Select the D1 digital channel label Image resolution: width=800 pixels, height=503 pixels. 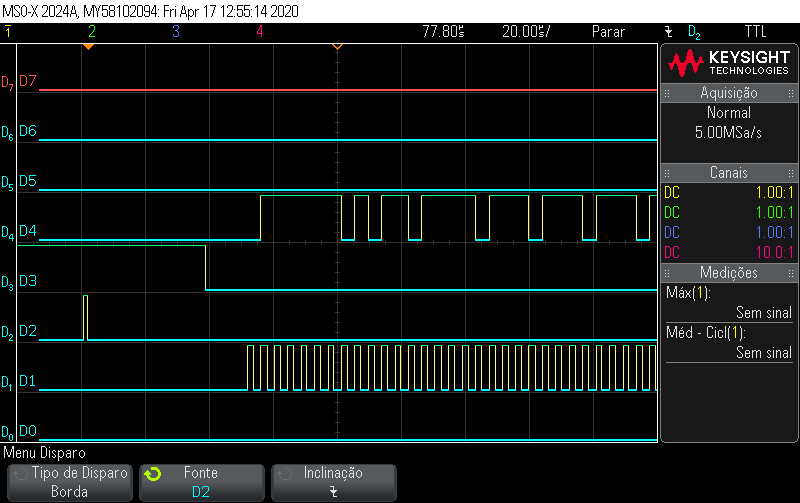[28, 381]
